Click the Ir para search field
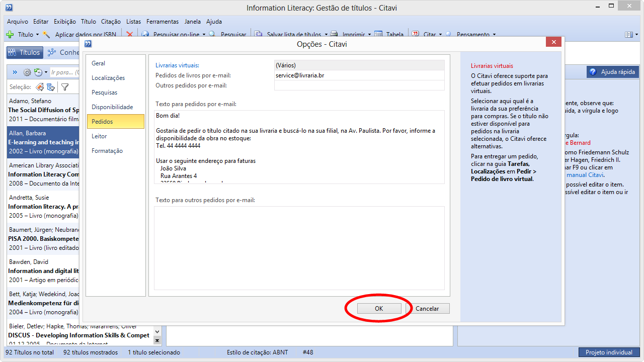The height and width of the screenshot is (362, 644). click(x=65, y=72)
